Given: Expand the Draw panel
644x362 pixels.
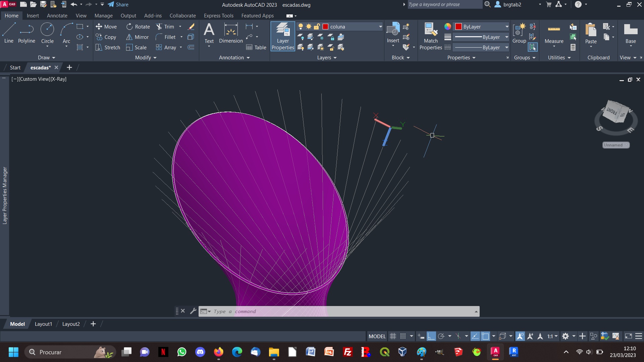Looking at the screenshot, I should click(x=46, y=57).
